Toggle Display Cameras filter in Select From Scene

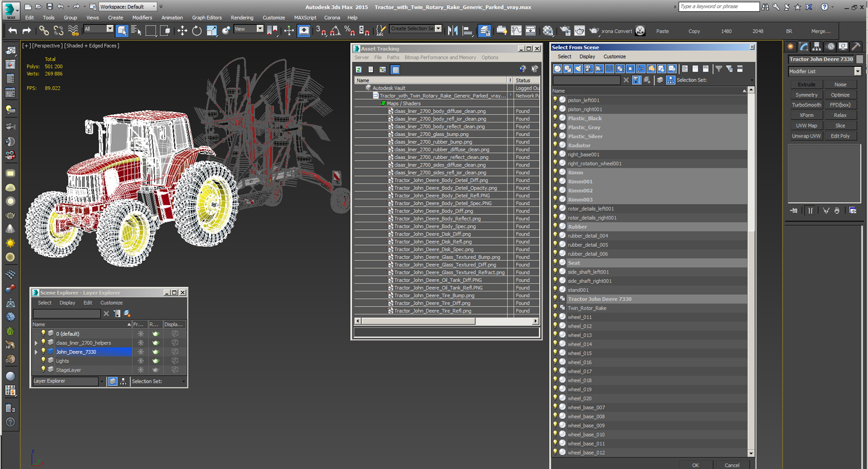(588, 69)
